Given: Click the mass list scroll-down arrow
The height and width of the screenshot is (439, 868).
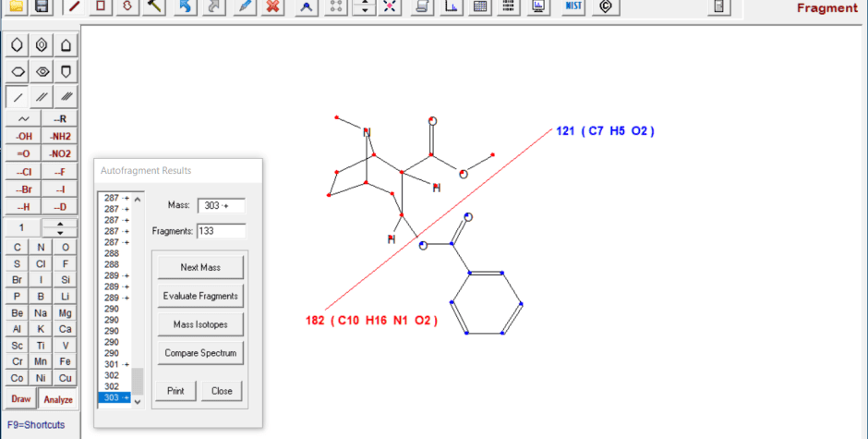Looking at the screenshot, I should point(138,402).
